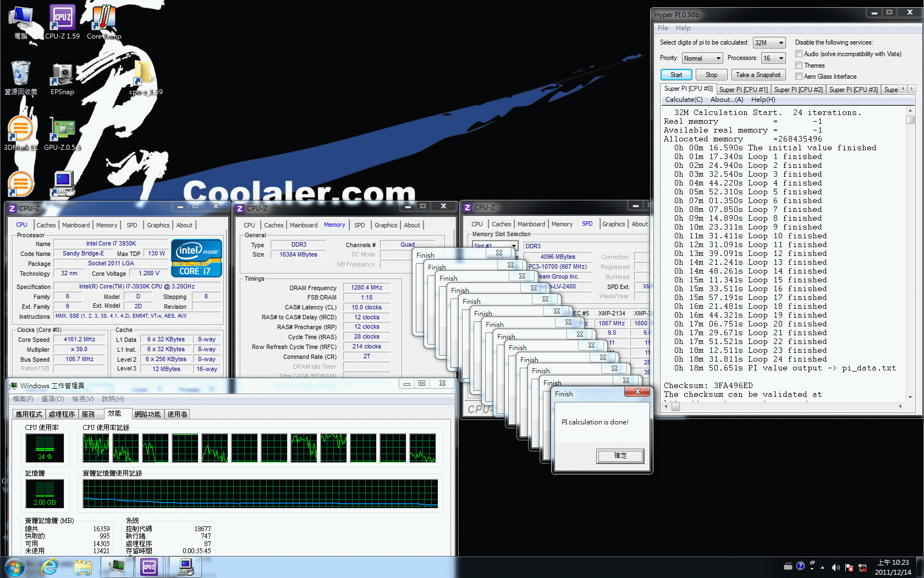Launch the CPU-Z 1.59 desktop shortcut
This screenshot has width=924, height=578.
62,23
